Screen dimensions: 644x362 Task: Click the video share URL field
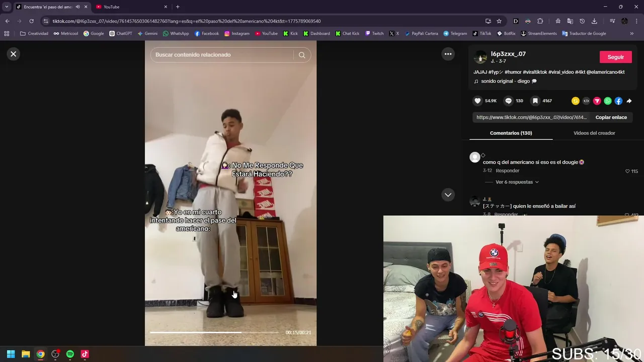coord(531,117)
